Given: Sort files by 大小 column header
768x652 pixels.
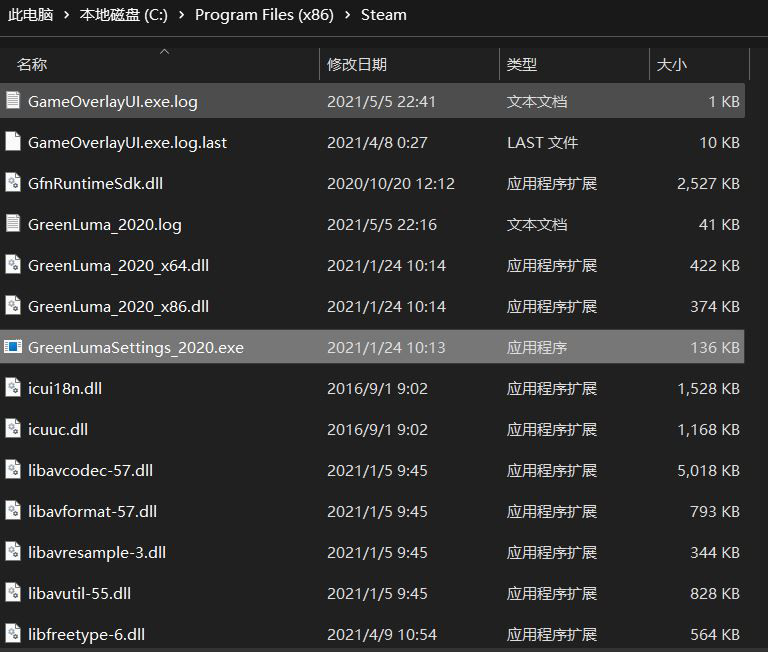Looking at the screenshot, I should 671,64.
